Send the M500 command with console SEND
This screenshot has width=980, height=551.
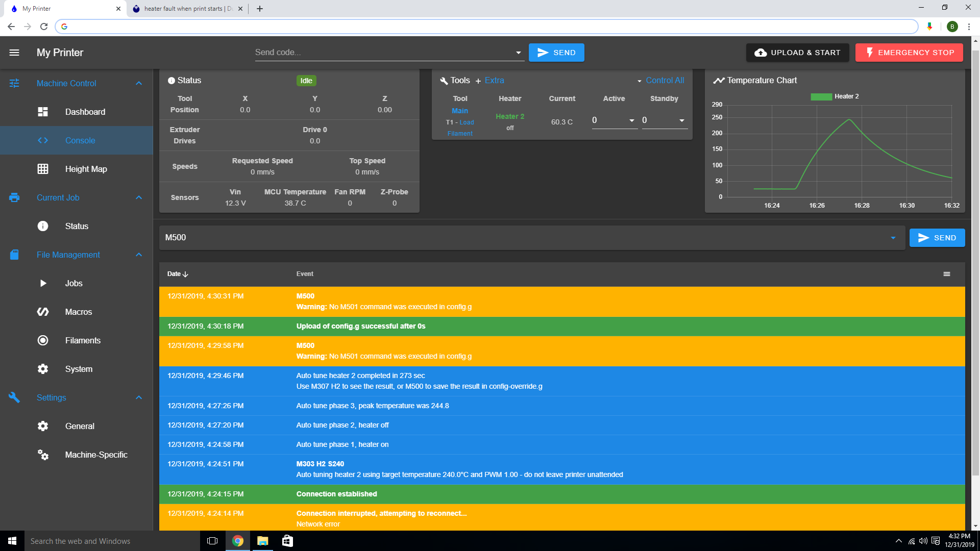click(937, 238)
